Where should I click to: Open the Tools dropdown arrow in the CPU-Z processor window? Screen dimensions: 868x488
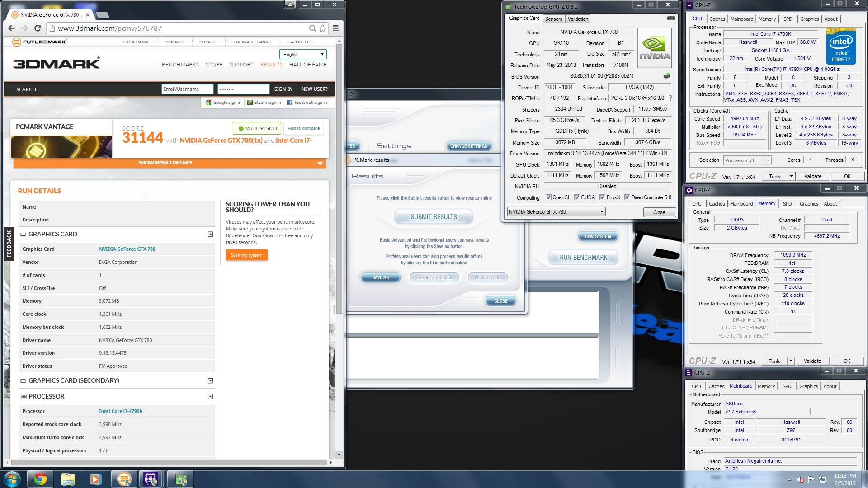[x=791, y=176]
